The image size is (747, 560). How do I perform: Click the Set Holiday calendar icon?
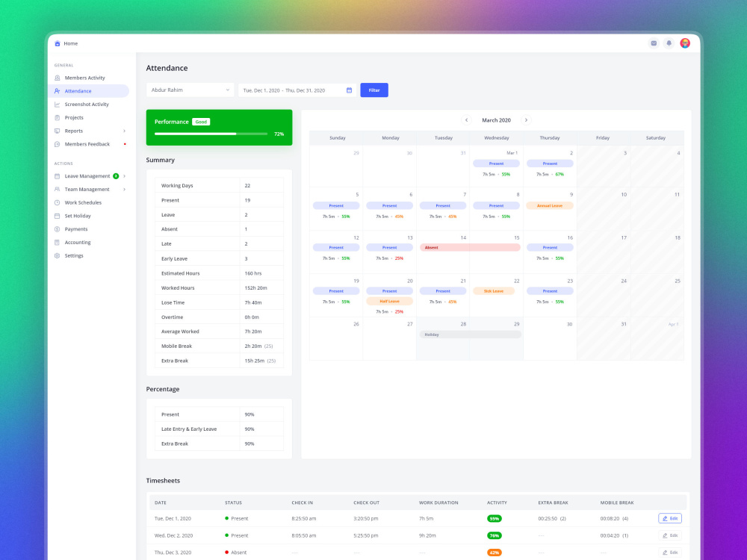tap(58, 217)
